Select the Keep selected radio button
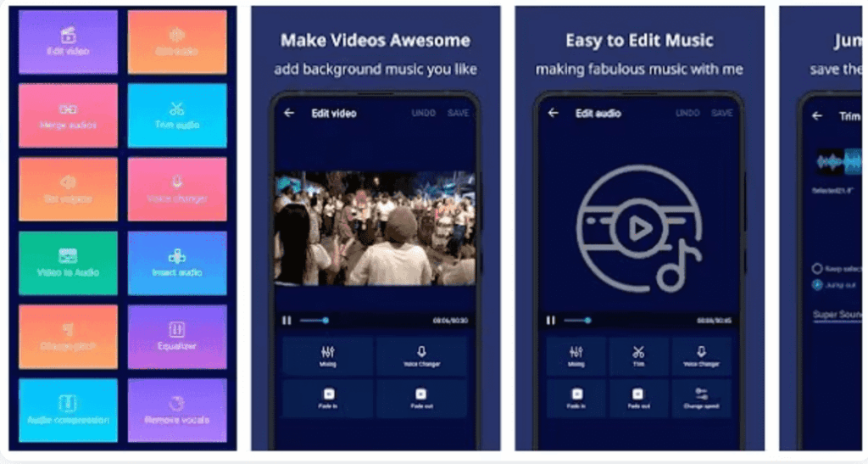 (x=817, y=268)
